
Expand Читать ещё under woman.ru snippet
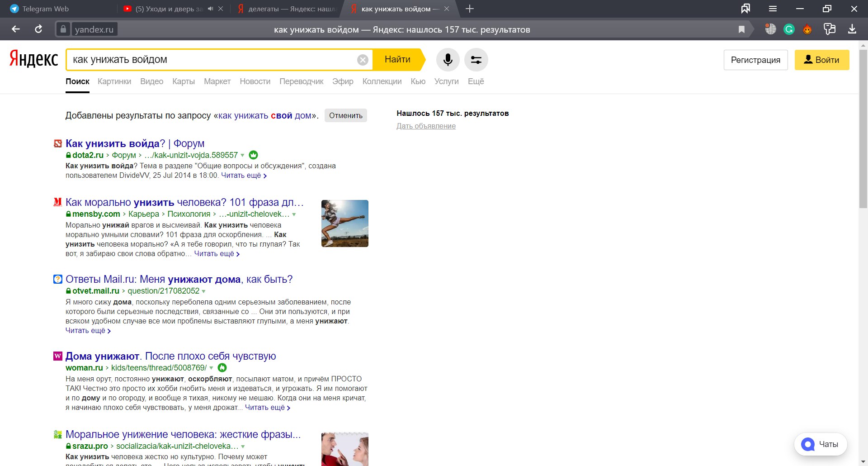[x=268, y=408]
